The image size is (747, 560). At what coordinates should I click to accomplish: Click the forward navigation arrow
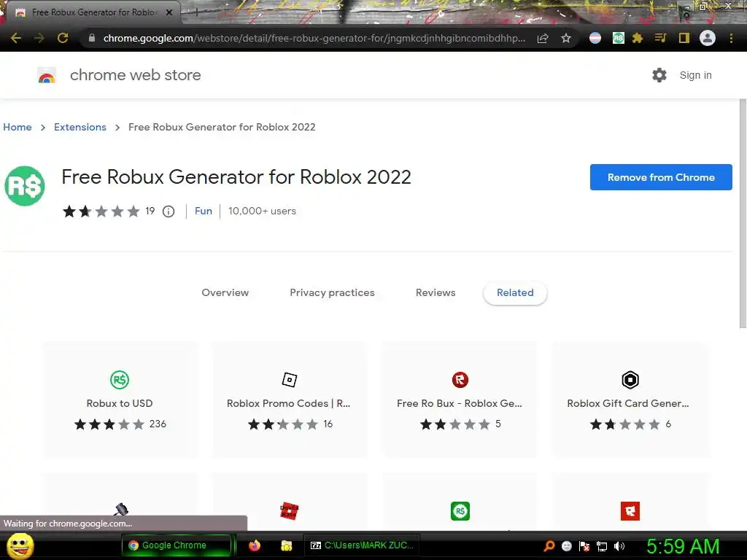(x=39, y=38)
